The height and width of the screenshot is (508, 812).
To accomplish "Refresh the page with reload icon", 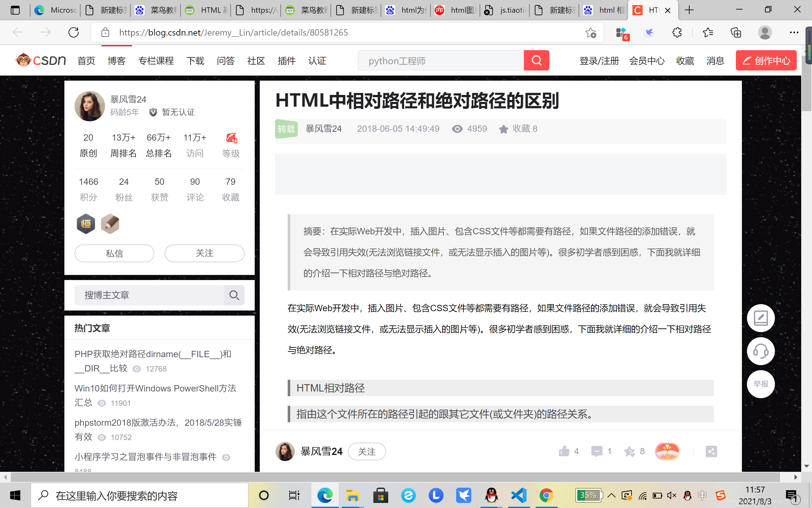I will [74, 33].
